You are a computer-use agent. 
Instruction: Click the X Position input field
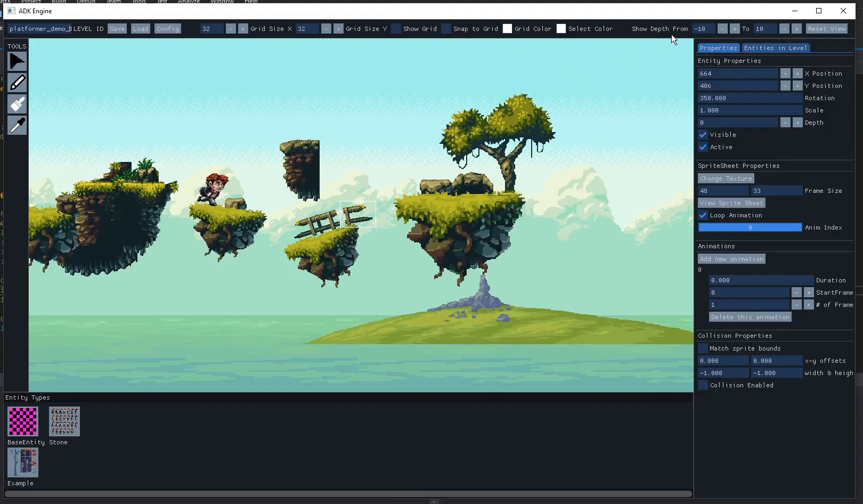click(x=738, y=74)
